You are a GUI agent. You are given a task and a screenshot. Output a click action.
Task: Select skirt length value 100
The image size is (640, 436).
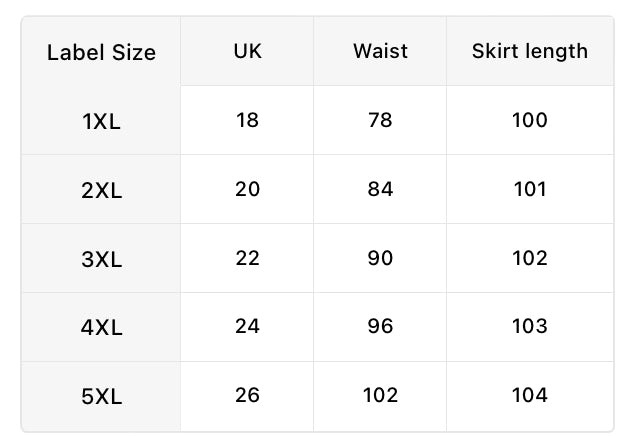coord(530,120)
